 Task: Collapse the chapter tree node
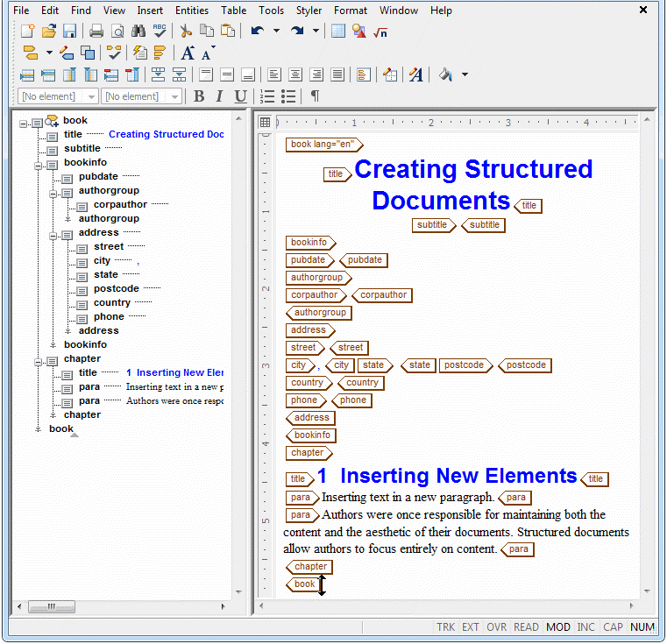pyautogui.click(x=39, y=362)
